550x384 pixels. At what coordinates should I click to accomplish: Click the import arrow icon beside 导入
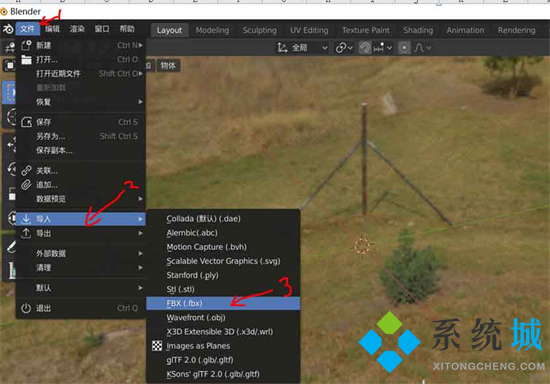pyautogui.click(x=26, y=219)
